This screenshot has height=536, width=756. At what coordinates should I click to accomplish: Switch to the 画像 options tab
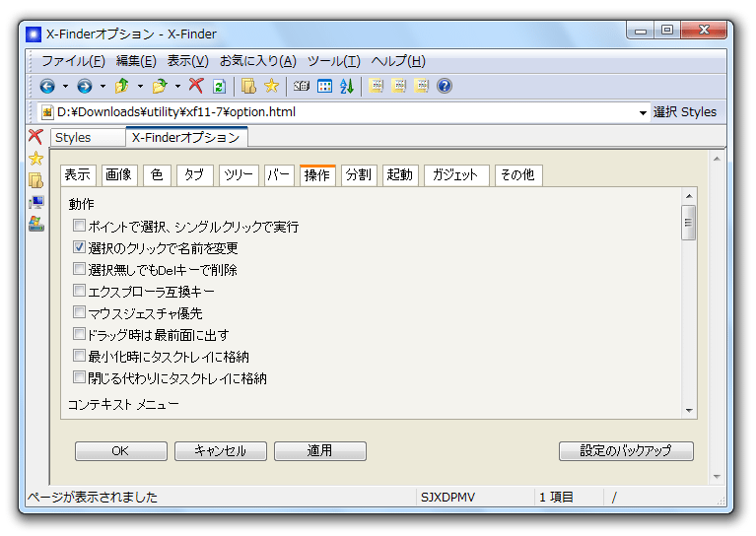[119, 175]
